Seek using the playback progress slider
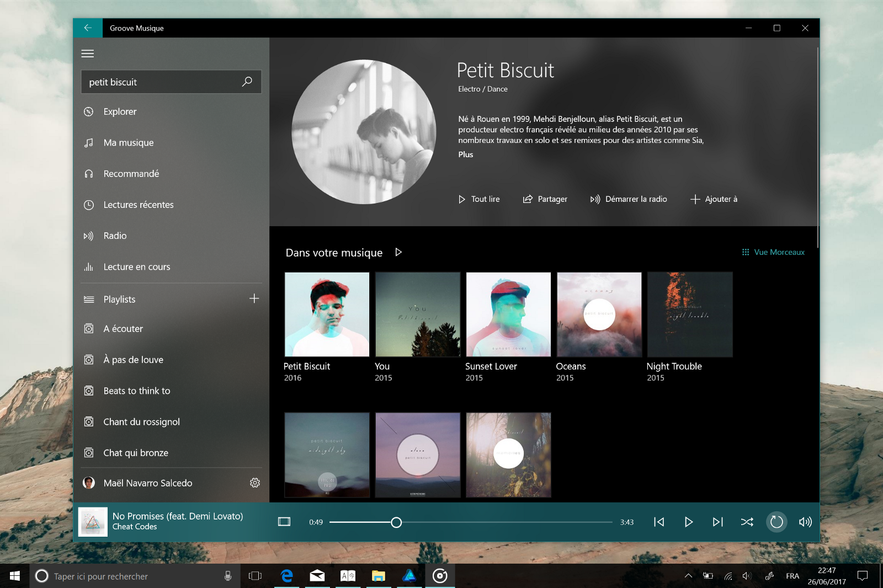Screen dimensions: 883x588 [x=471, y=522]
